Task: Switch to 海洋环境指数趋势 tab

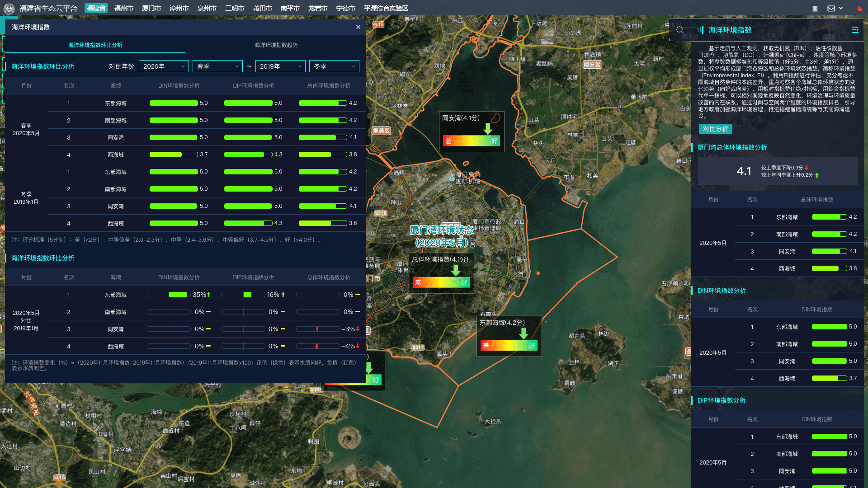Action: point(276,45)
